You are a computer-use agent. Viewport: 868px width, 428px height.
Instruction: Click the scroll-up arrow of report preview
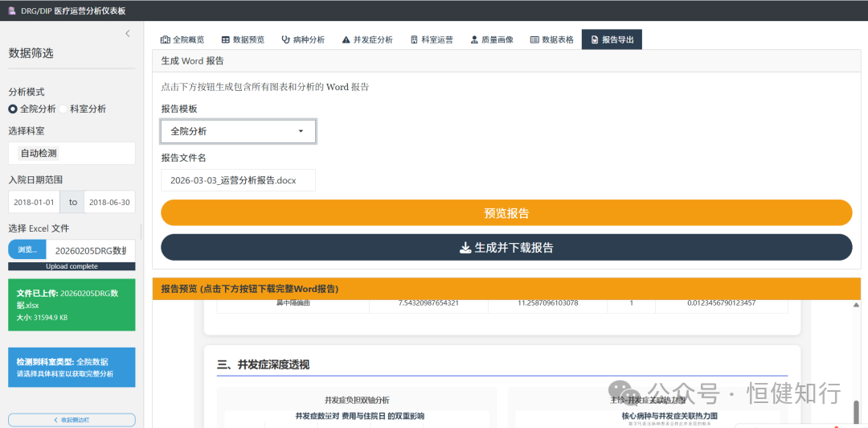click(x=857, y=306)
